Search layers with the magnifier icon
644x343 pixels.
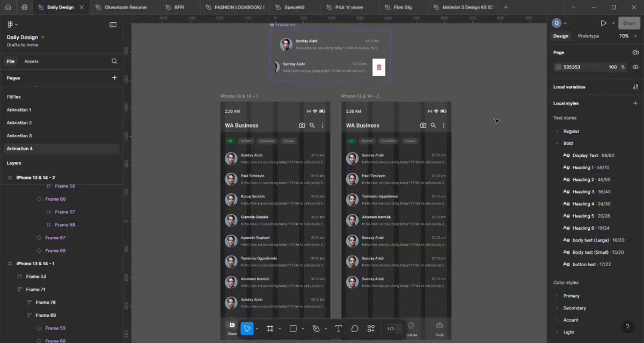click(114, 61)
